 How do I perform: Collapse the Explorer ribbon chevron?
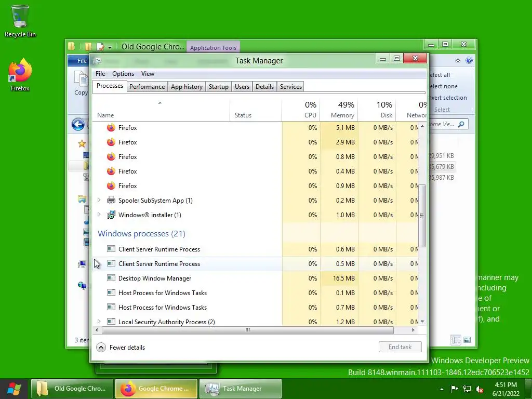pos(458,60)
